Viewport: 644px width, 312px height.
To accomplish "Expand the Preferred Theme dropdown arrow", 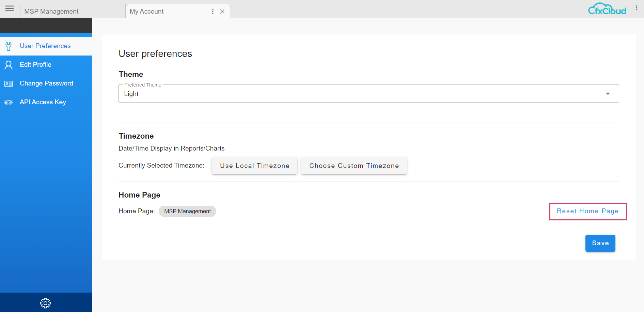I will pos(608,94).
